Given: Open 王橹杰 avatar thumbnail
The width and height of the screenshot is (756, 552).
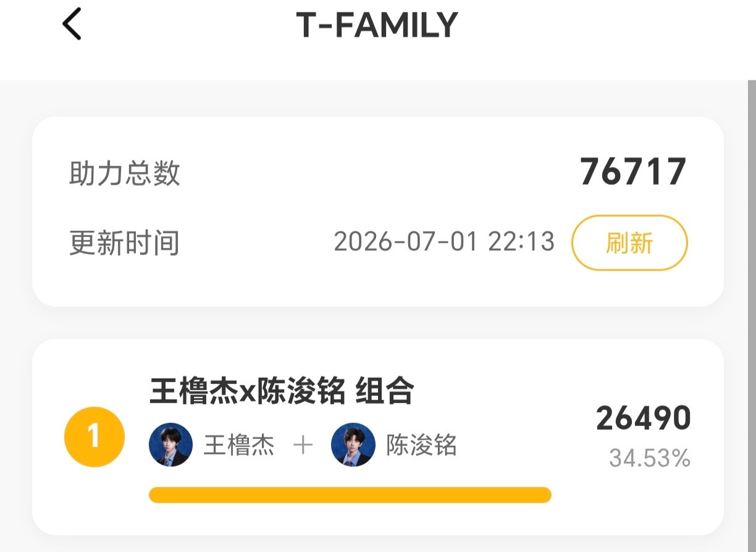Looking at the screenshot, I should (x=171, y=445).
